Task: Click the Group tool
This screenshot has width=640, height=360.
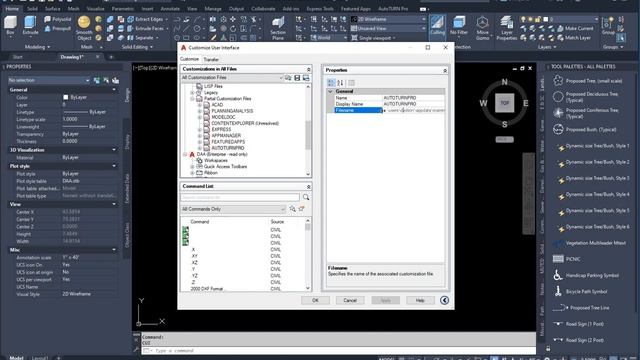Action: click(608, 25)
